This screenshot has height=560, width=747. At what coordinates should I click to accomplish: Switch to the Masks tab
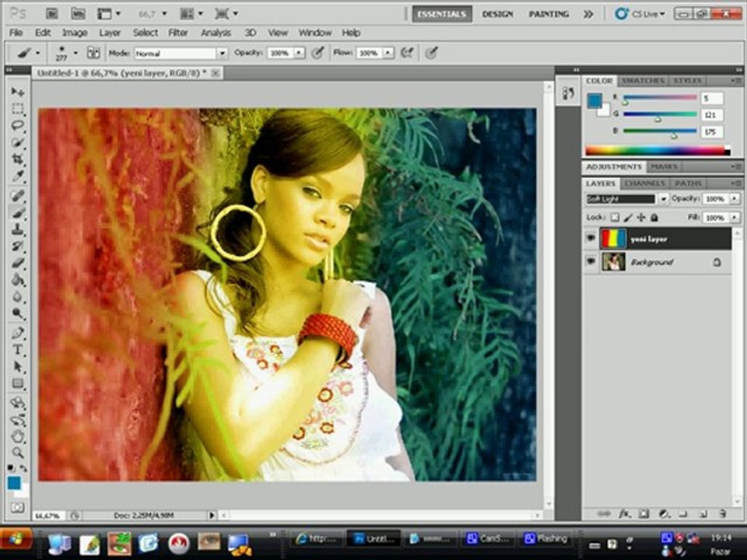click(664, 166)
